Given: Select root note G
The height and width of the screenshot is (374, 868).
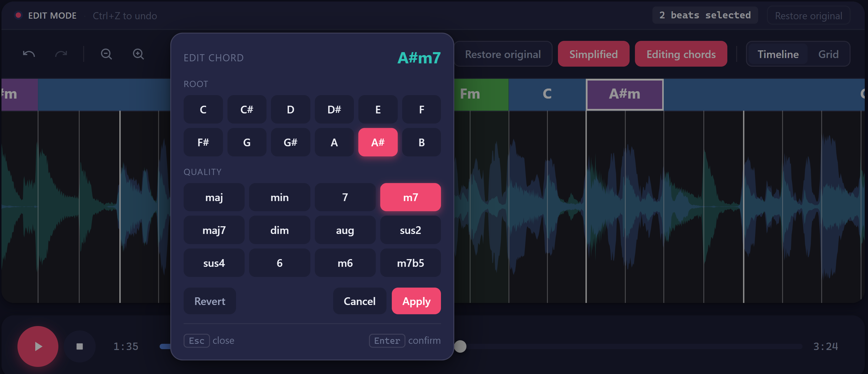Looking at the screenshot, I should [x=247, y=142].
